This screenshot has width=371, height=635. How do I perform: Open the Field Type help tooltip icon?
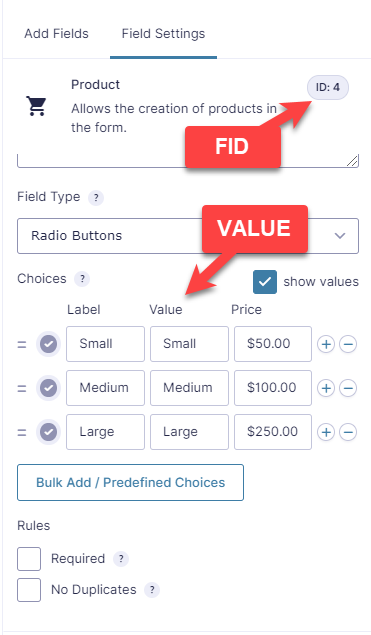point(96,198)
